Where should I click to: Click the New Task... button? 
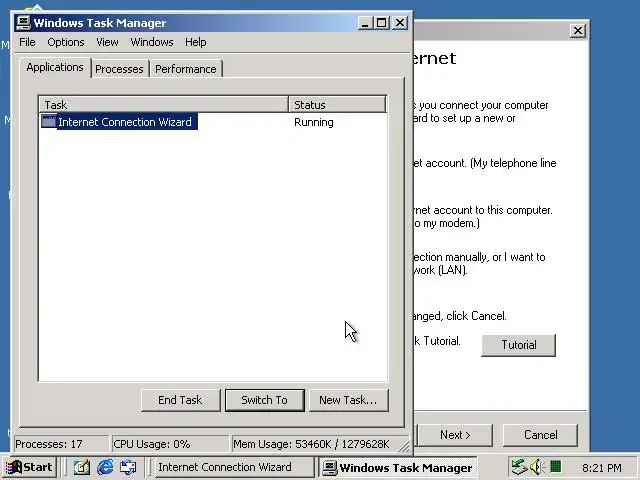click(348, 400)
